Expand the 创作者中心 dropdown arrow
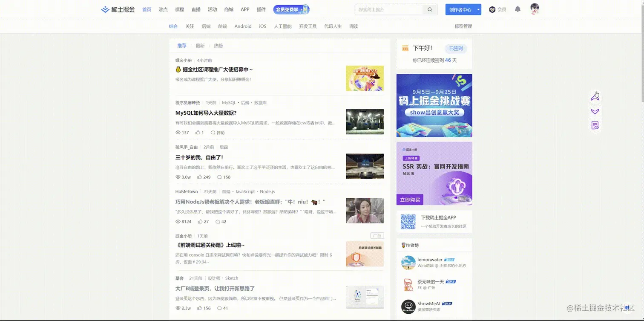Screen dimensions: 644x321 pyautogui.click(x=478, y=9)
